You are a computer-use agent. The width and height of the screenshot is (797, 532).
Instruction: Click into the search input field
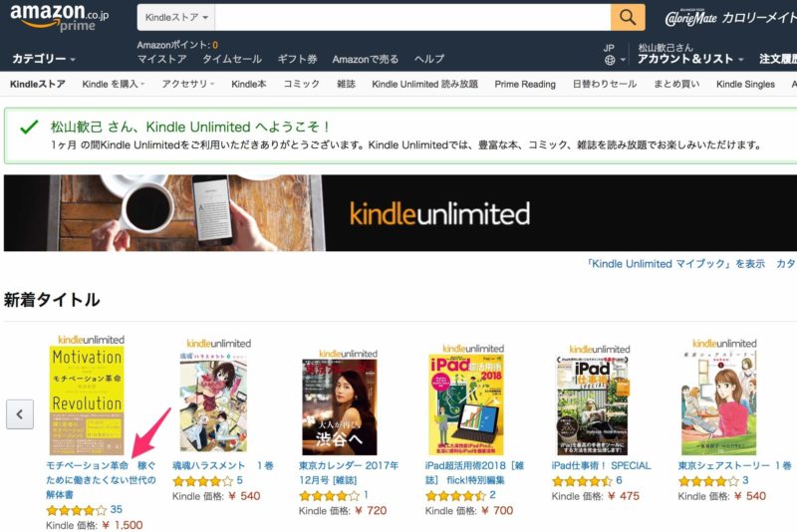412,17
